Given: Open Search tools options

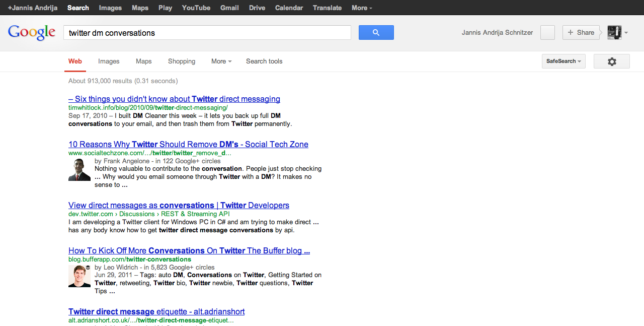Looking at the screenshot, I should click(x=264, y=61).
